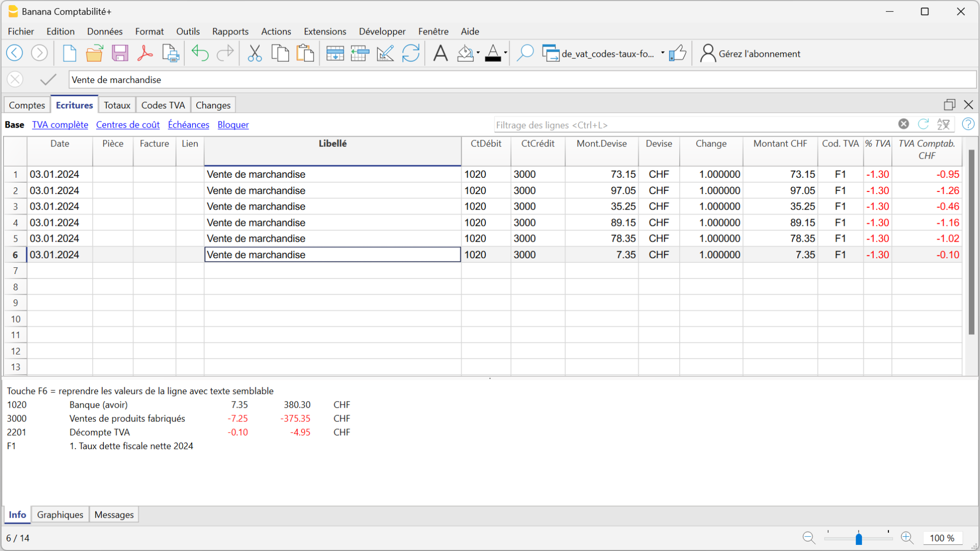980x551 pixels.
Task: Click the Save floppy disk icon
Action: (120, 53)
